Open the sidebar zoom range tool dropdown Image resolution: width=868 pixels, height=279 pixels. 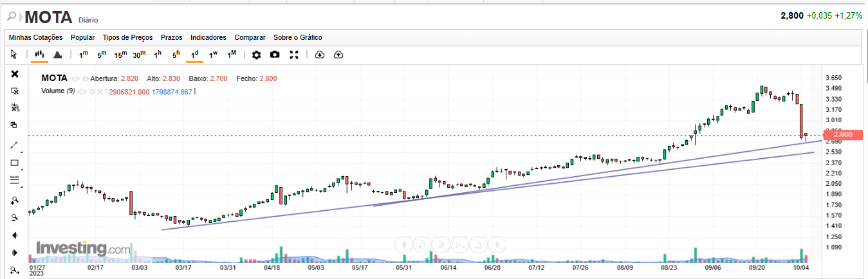15,271
